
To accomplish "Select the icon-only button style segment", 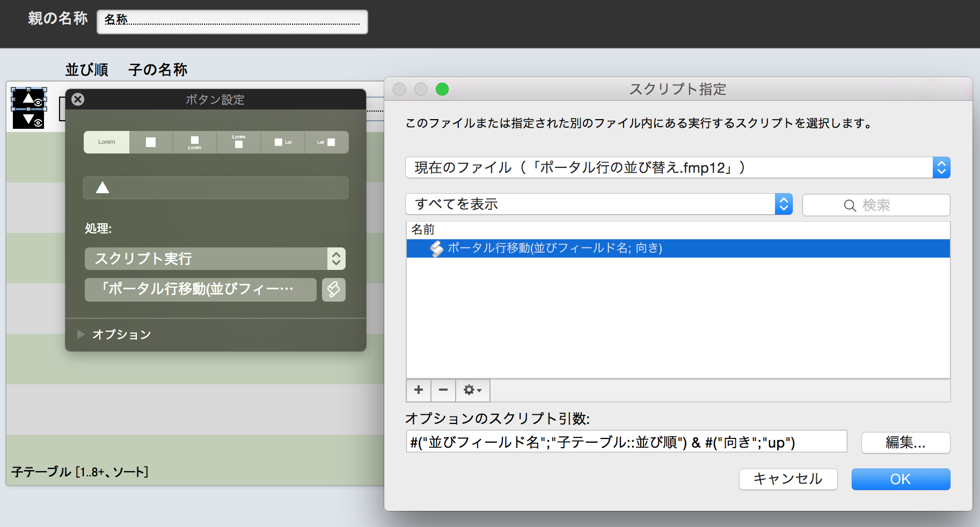I will point(151,142).
